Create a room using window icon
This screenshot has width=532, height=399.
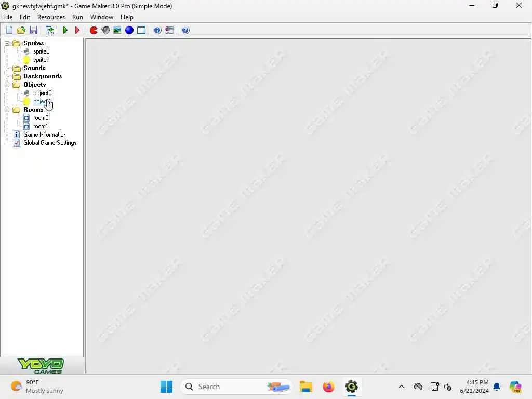[141, 30]
